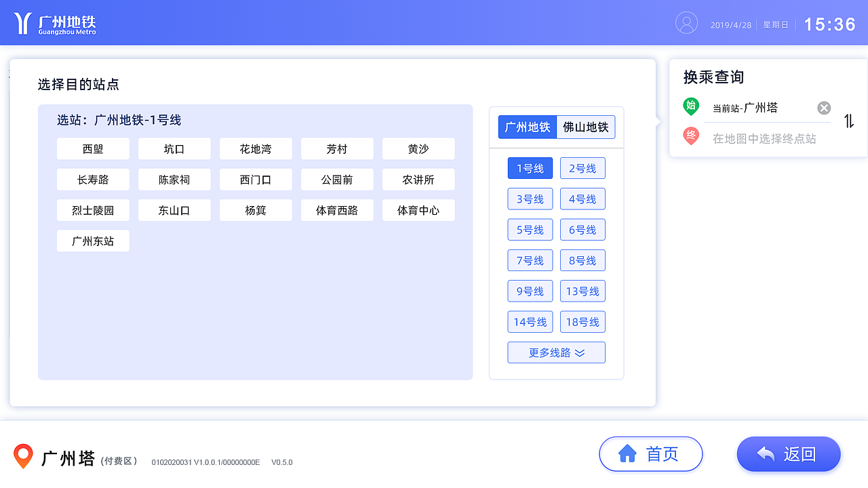
Task: Select 7号线 line button
Action: pos(530,260)
